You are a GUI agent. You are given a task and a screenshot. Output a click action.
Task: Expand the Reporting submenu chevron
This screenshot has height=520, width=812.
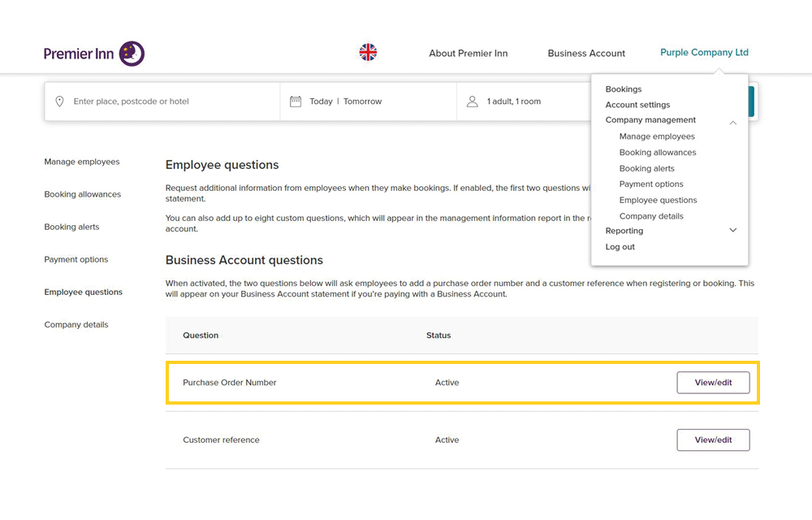732,230
